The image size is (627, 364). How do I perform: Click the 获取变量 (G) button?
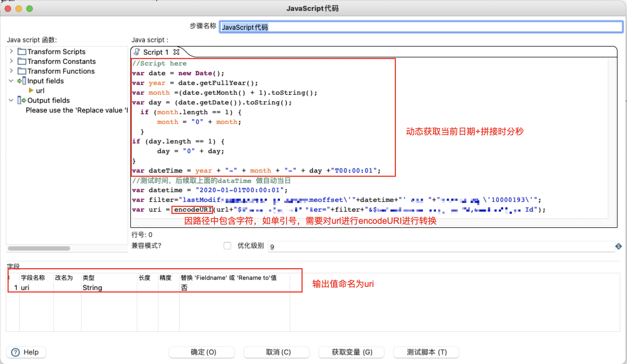[x=352, y=352]
